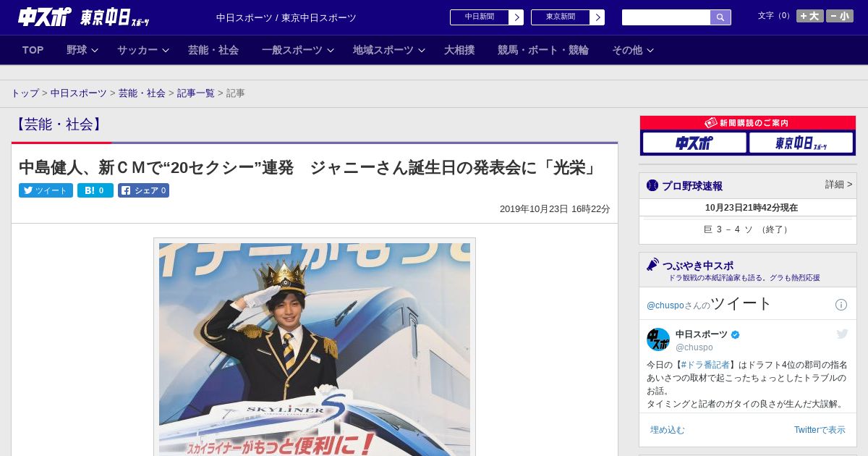Image resolution: width=868 pixels, height=456 pixels.
Task: Click the 【芸能・社会】 section heading
Action: click(x=59, y=124)
